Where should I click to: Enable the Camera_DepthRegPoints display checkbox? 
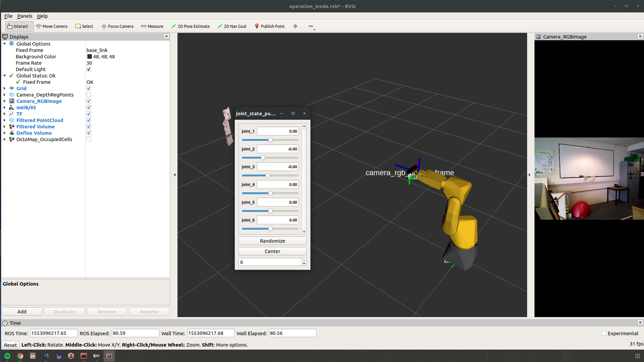[x=89, y=95]
